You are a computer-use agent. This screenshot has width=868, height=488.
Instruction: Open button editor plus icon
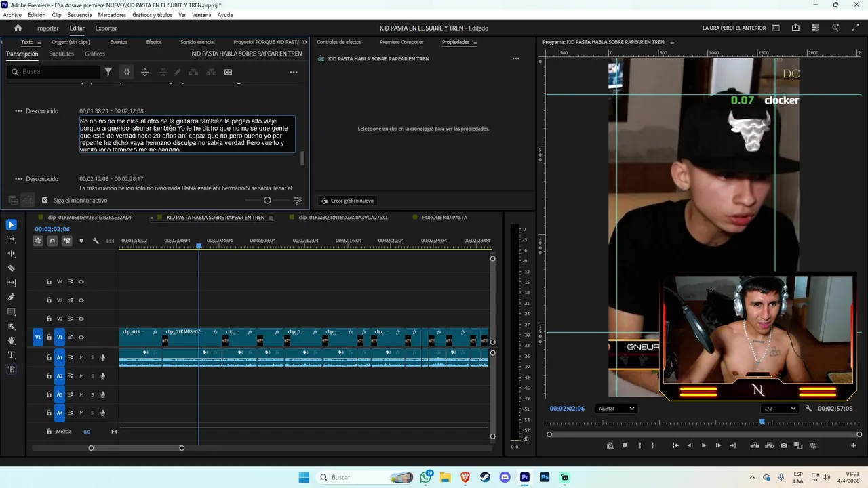[x=854, y=445]
